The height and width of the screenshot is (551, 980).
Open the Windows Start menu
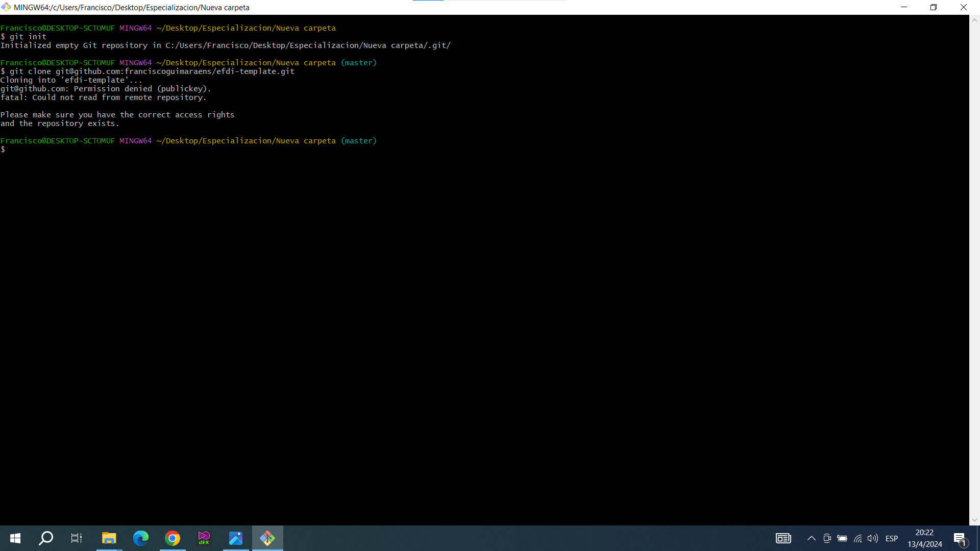point(15,538)
